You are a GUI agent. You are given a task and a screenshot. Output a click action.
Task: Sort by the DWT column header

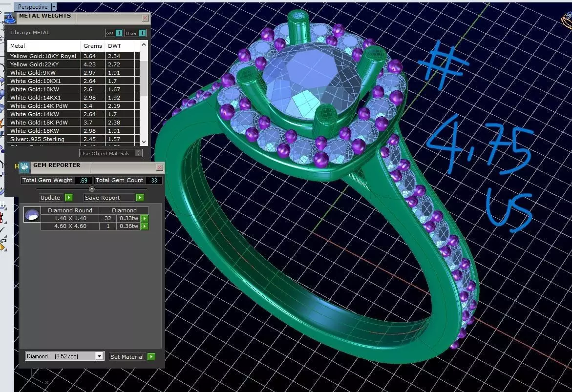click(120, 46)
